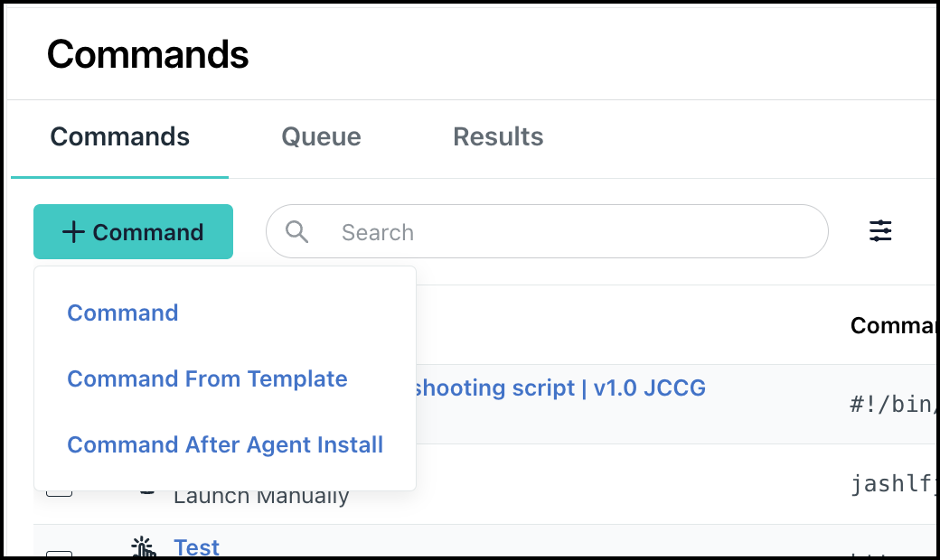Select Command From Template option
The height and width of the screenshot is (560, 940).
[207, 378]
